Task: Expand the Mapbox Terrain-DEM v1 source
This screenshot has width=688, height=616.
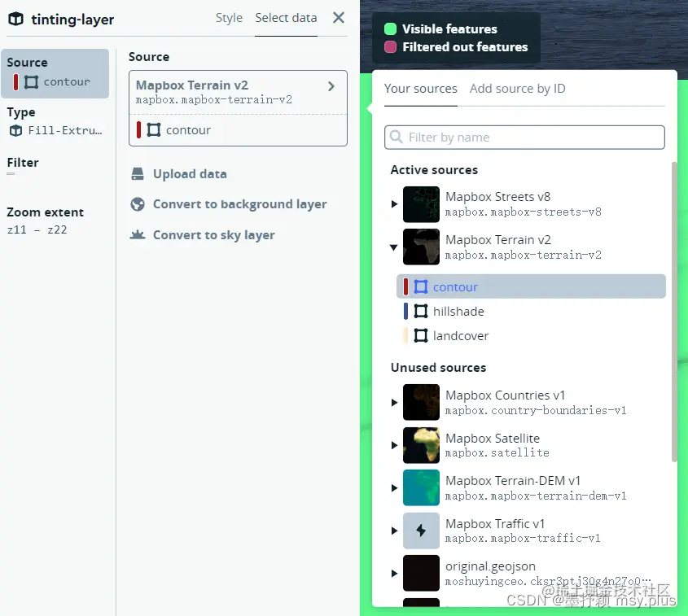Action: tap(394, 488)
